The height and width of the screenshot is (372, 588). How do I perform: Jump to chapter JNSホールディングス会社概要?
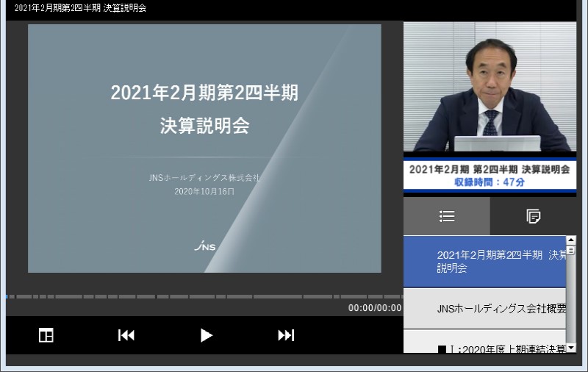coord(484,308)
